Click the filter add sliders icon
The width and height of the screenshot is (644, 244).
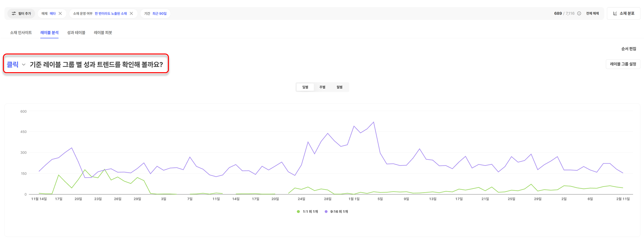point(14,14)
